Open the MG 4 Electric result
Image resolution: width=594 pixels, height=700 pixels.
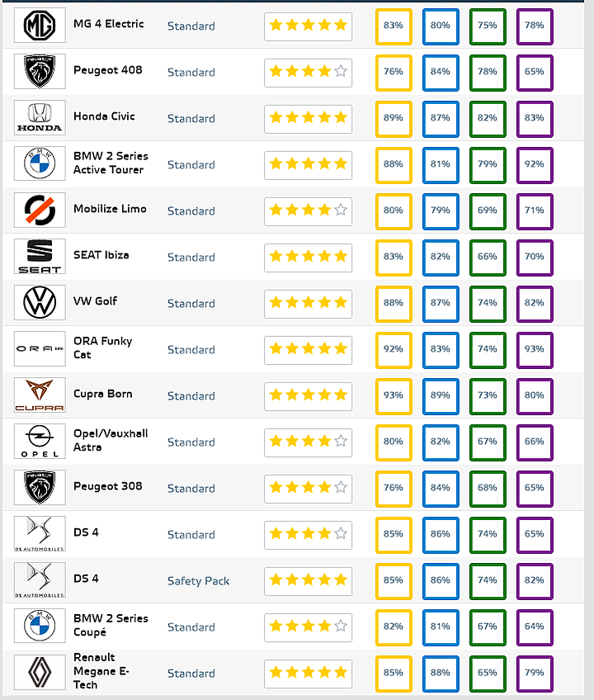(x=108, y=24)
